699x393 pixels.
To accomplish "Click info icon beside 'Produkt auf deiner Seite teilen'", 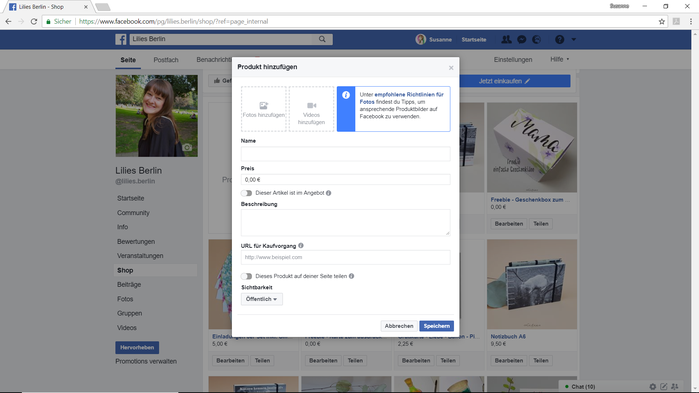I will pos(352,276).
